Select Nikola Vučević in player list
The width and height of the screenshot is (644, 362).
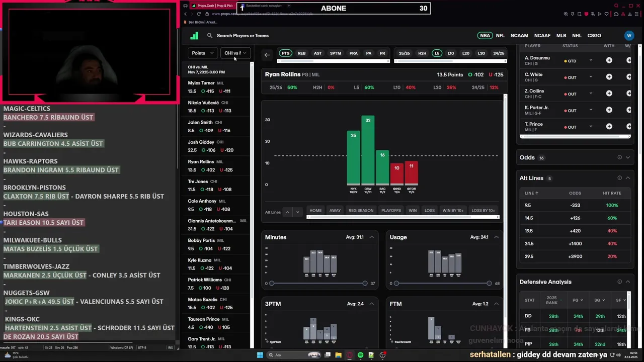[216, 107]
